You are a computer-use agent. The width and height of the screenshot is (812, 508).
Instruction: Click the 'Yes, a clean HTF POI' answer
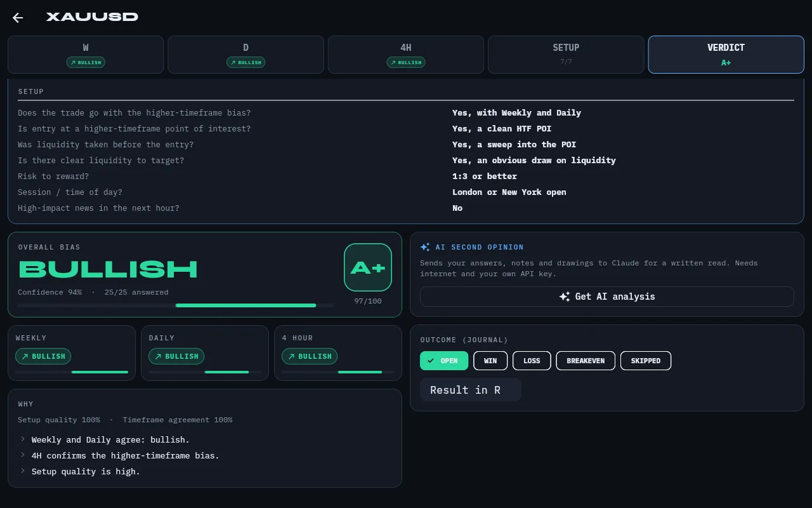502,129
